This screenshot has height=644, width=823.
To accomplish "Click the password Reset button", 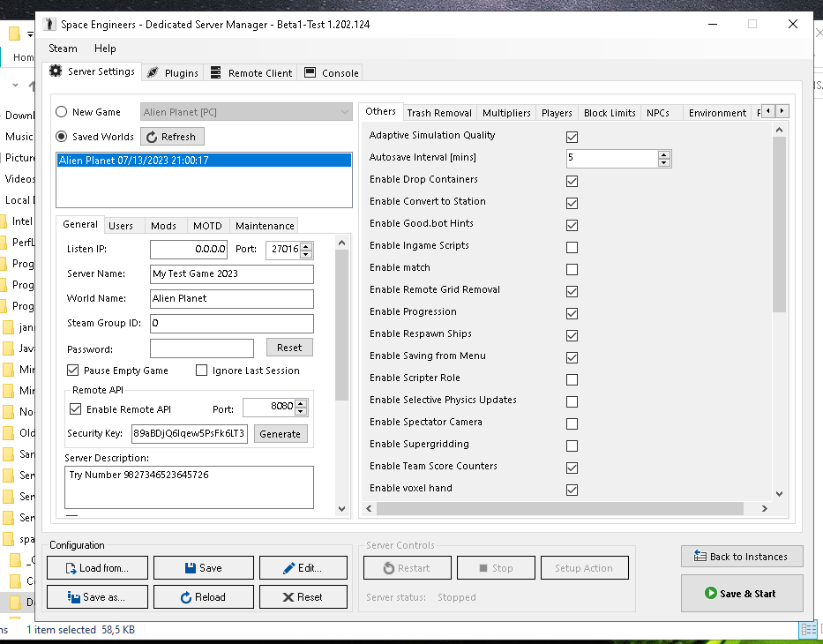I will tap(288, 348).
